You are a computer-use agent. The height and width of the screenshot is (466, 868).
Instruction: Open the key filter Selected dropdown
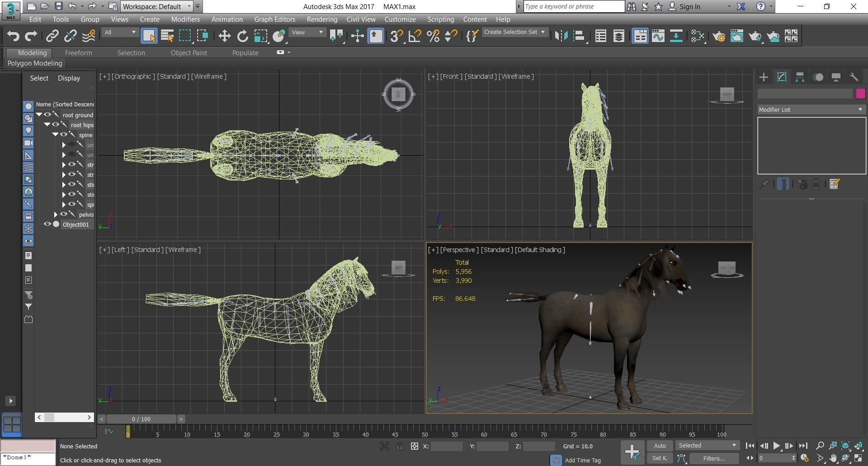pos(708,446)
